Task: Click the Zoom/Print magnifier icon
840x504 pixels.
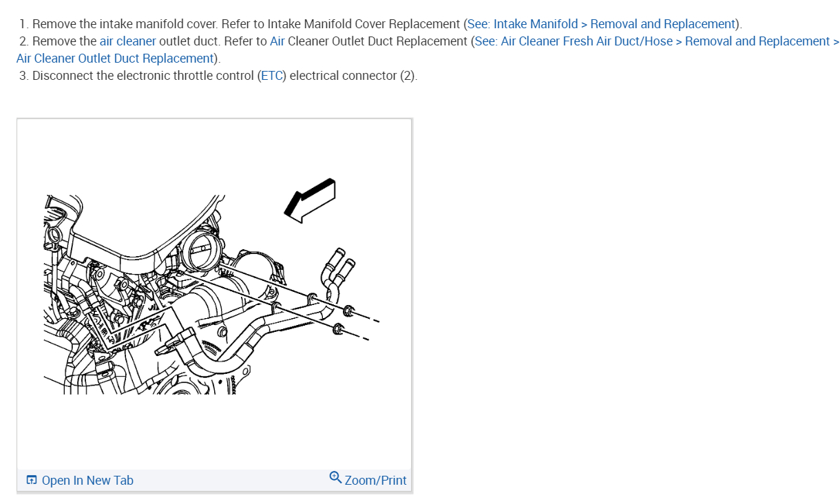Action: 335,476
